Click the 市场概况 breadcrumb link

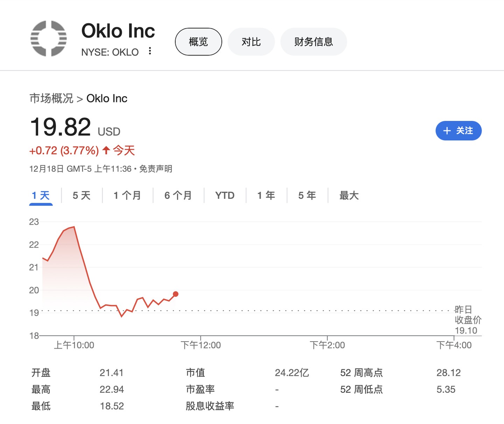pos(51,98)
